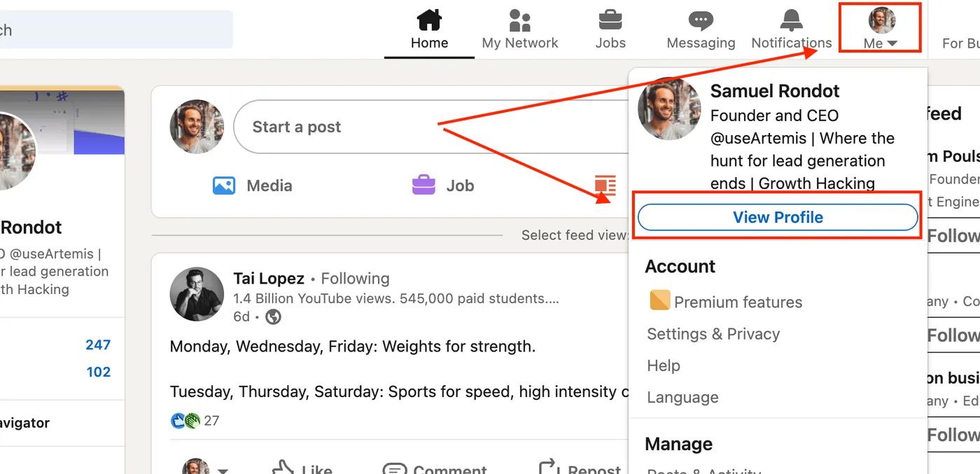
Task: Click View Profile button
Action: coord(778,217)
